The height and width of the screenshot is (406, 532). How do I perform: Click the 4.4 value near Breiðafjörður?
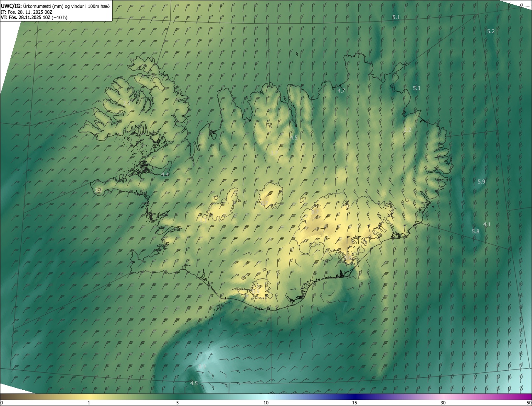click(x=165, y=175)
